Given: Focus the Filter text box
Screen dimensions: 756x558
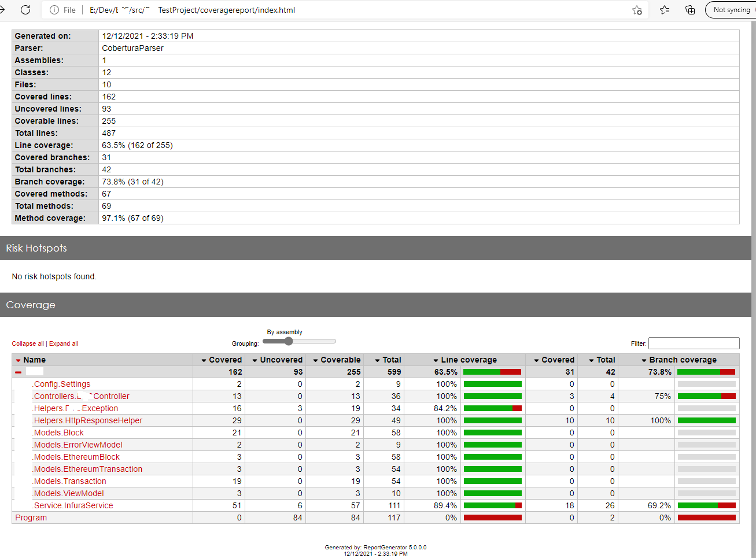Looking at the screenshot, I should click(x=694, y=343).
